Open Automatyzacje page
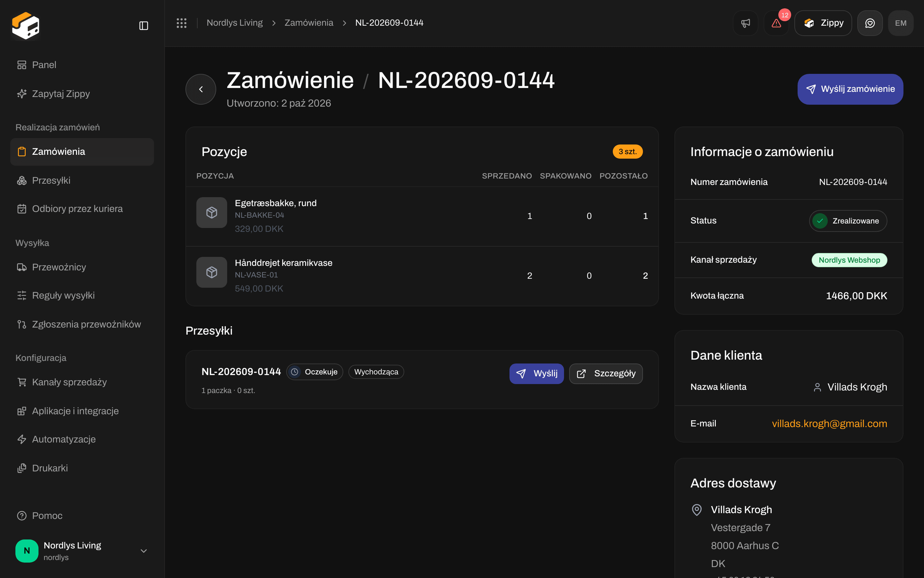This screenshot has height=578, width=924. 82,439
